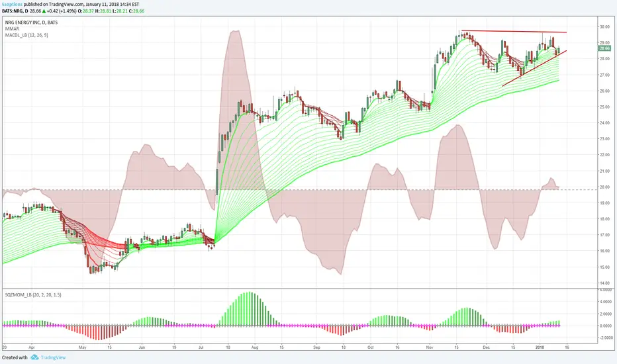Click the BATS:NRG, D symbol text
617x364 pixels.
click(15, 11)
